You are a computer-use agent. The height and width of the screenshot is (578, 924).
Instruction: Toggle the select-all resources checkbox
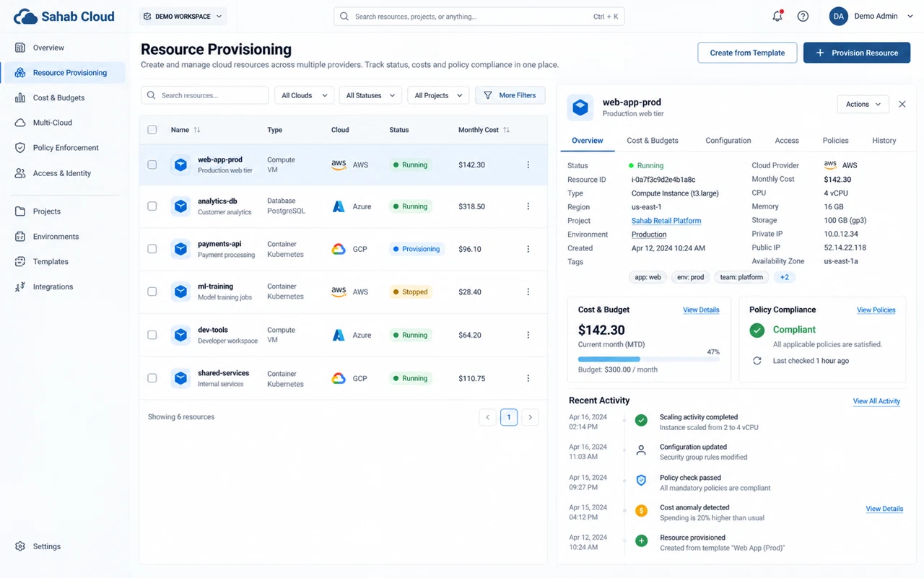pyautogui.click(x=152, y=130)
